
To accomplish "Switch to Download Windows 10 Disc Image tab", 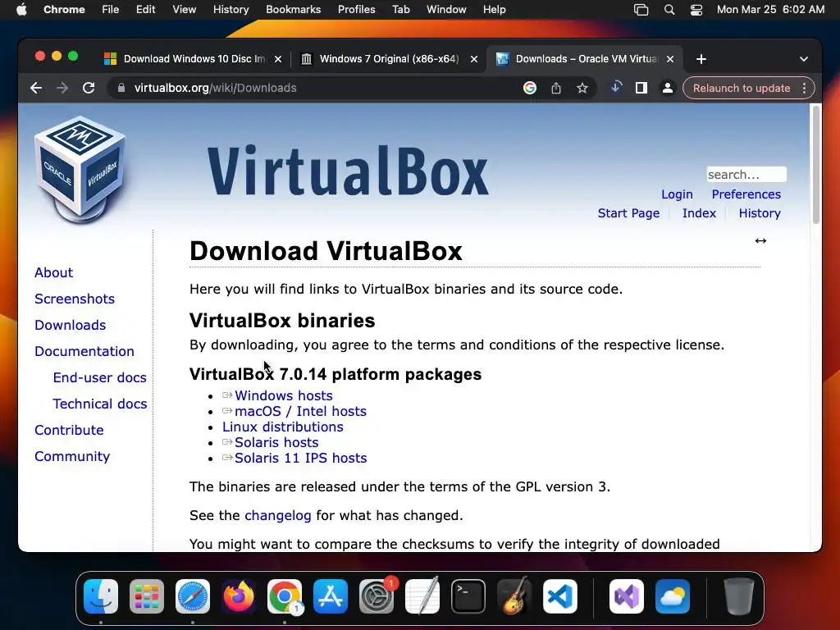I will pos(192,59).
